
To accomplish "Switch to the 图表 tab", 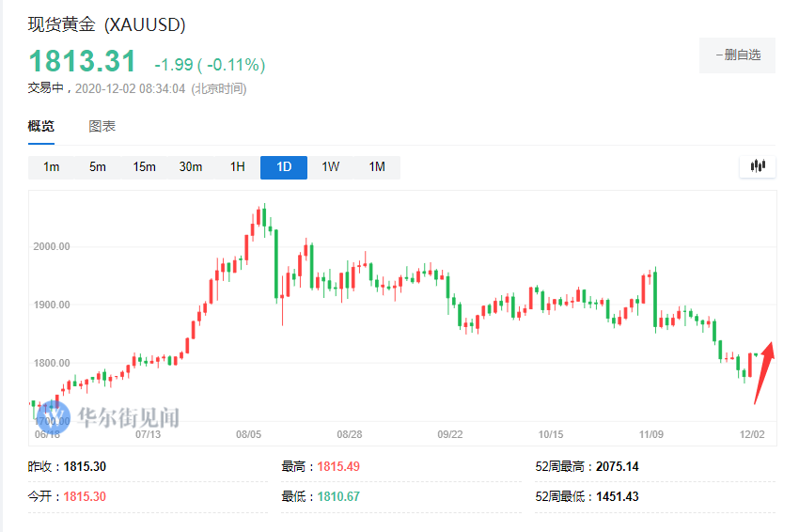I will click(102, 126).
